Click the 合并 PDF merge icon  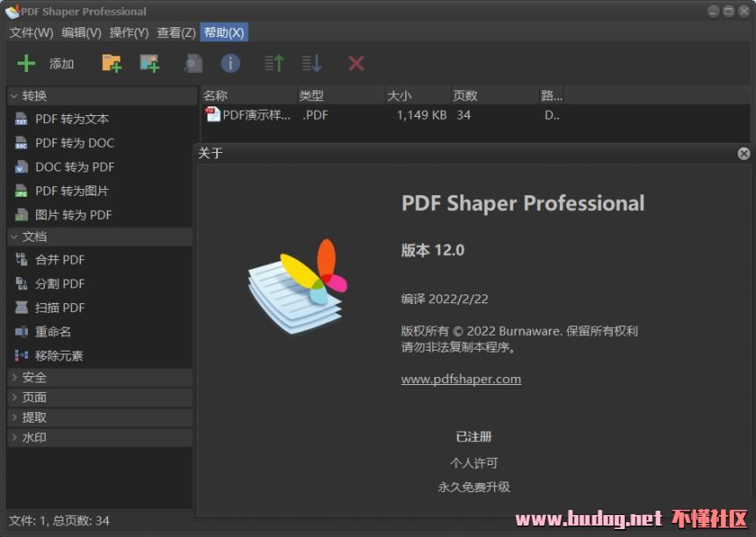tap(21, 259)
